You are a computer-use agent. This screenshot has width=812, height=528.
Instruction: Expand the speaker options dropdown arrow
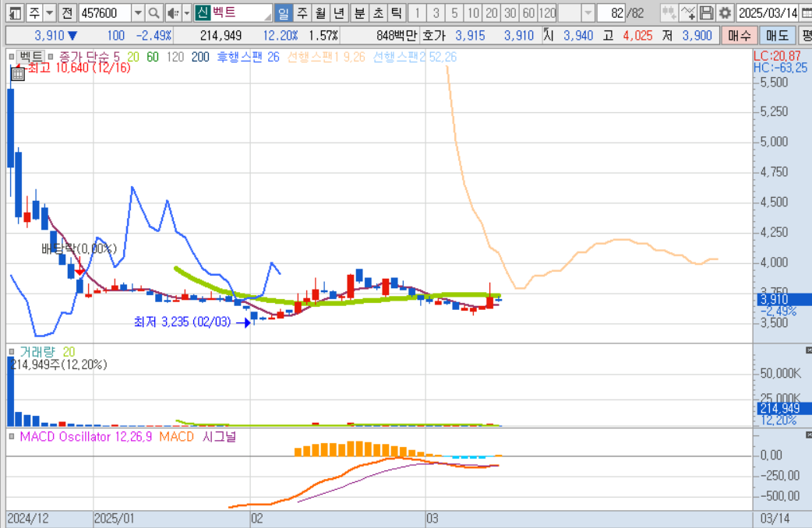point(187,12)
